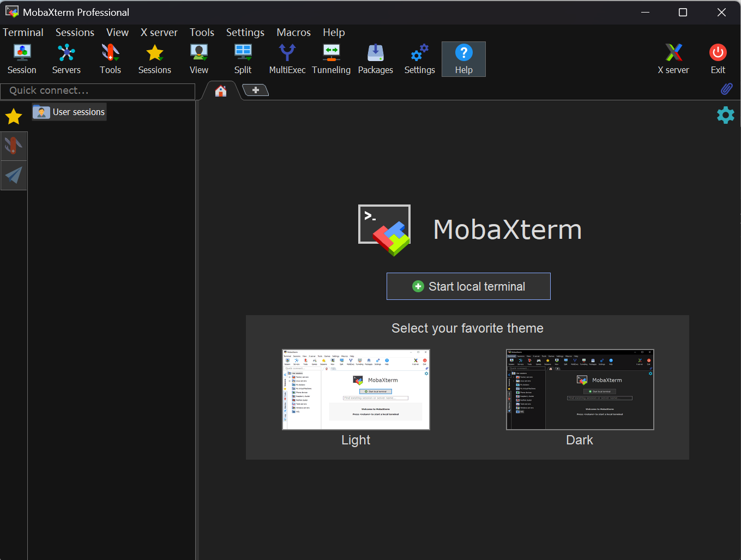This screenshot has width=741, height=560.
Task: Switch to the Home tab
Action: [x=220, y=91]
